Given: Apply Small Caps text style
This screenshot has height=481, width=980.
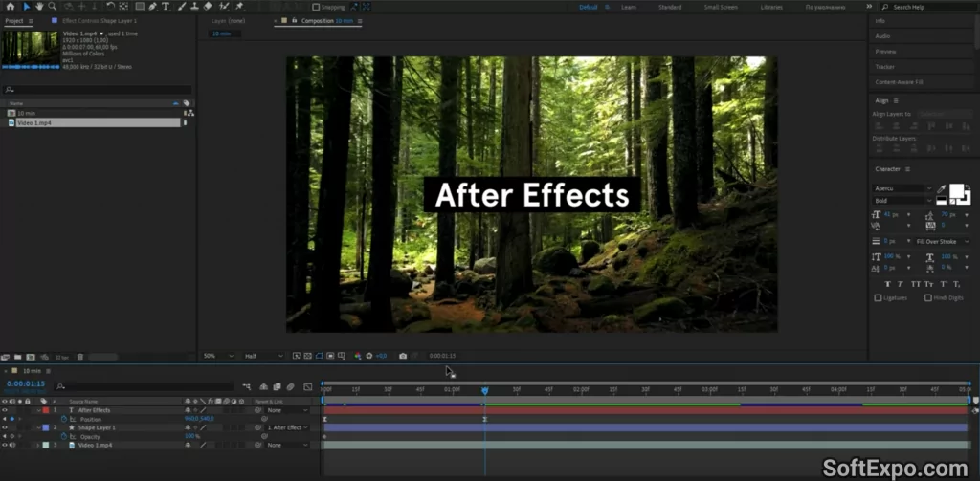Looking at the screenshot, I should (928, 284).
